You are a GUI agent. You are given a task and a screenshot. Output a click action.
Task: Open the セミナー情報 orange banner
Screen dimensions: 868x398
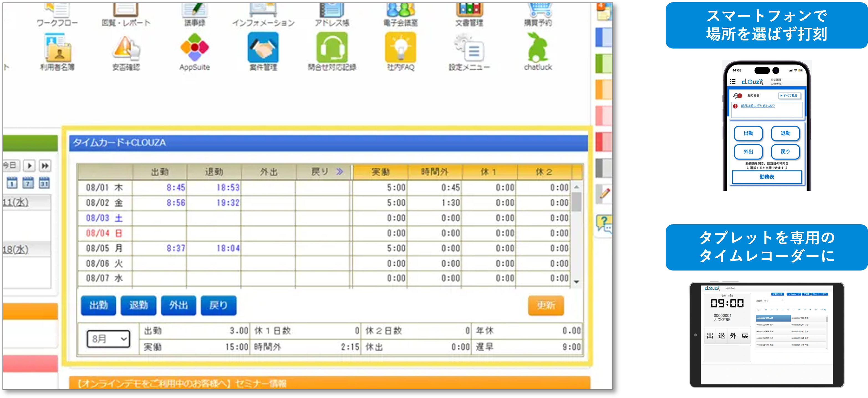tap(330, 383)
